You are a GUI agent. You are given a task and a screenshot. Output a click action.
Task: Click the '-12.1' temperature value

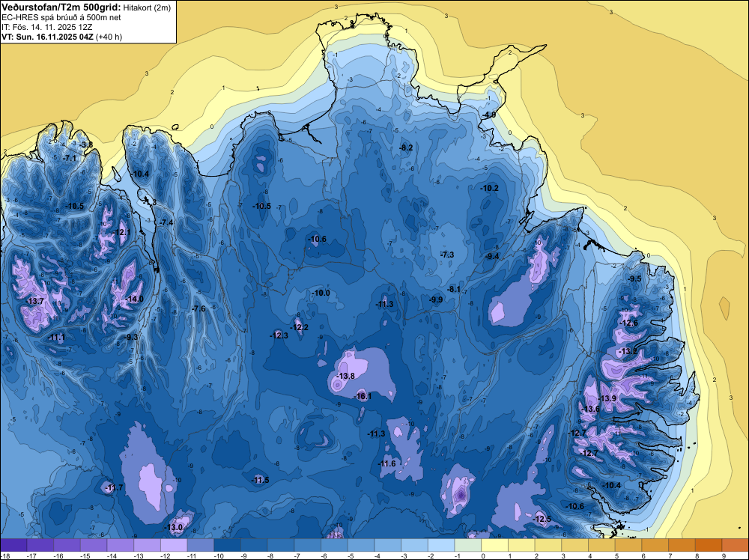[x=122, y=232]
